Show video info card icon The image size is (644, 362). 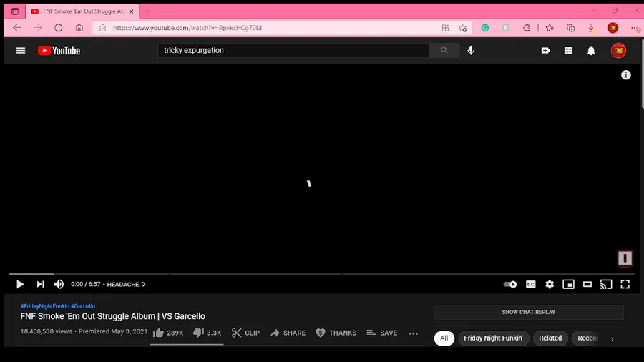625,74
